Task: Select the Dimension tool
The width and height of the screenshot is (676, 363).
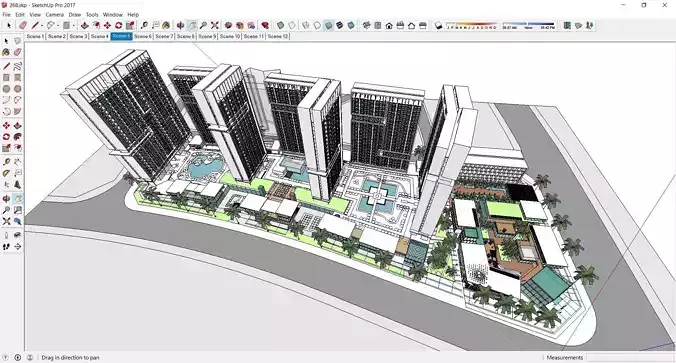Action: coord(17,162)
